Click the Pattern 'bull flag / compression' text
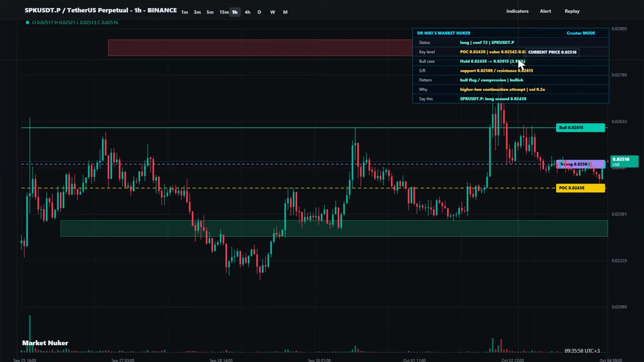Screen dimensions: 644x362 coord(492,80)
